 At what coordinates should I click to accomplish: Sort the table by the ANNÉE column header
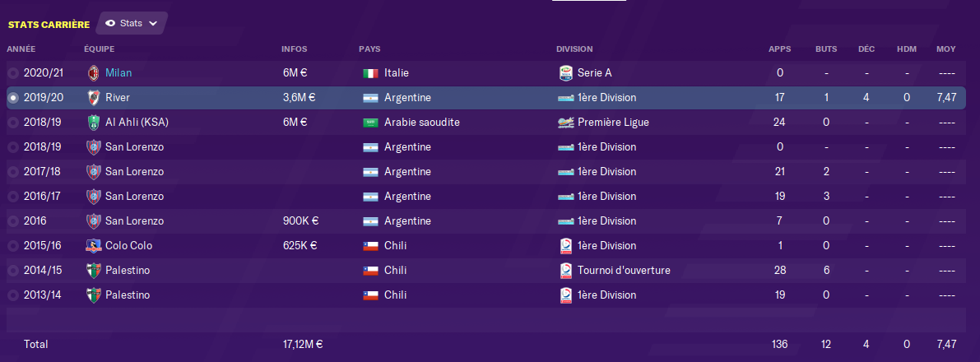coord(21,49)
